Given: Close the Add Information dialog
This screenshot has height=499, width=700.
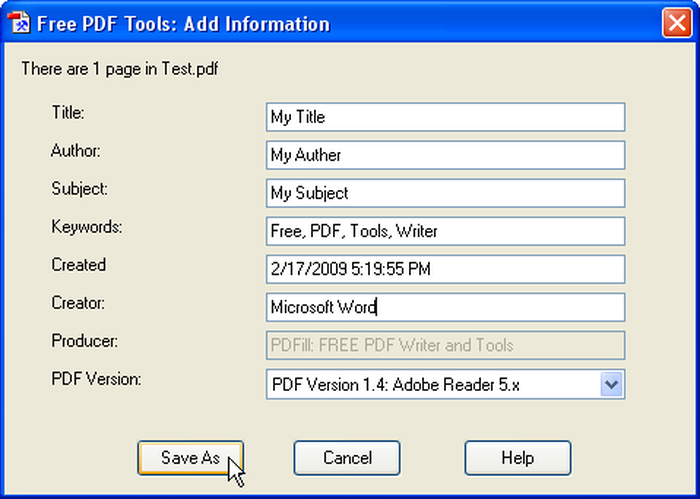Looking at the screenshot, I should 677,22.
